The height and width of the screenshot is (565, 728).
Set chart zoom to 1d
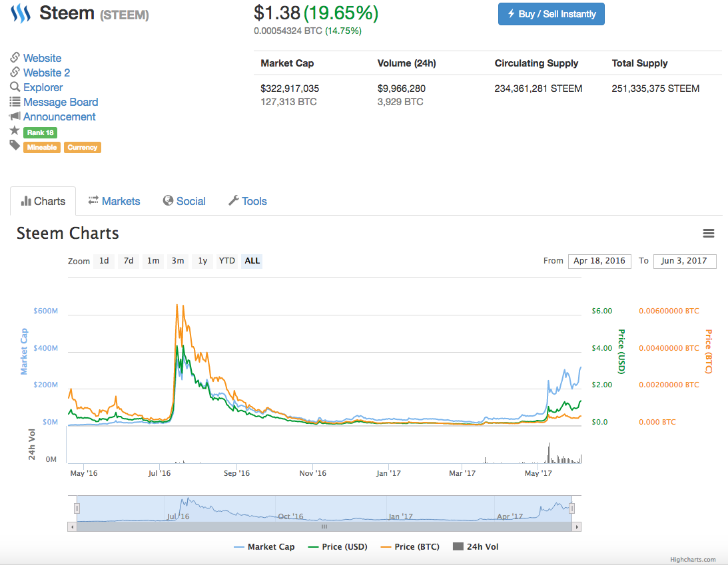click(x=104, y=261)
